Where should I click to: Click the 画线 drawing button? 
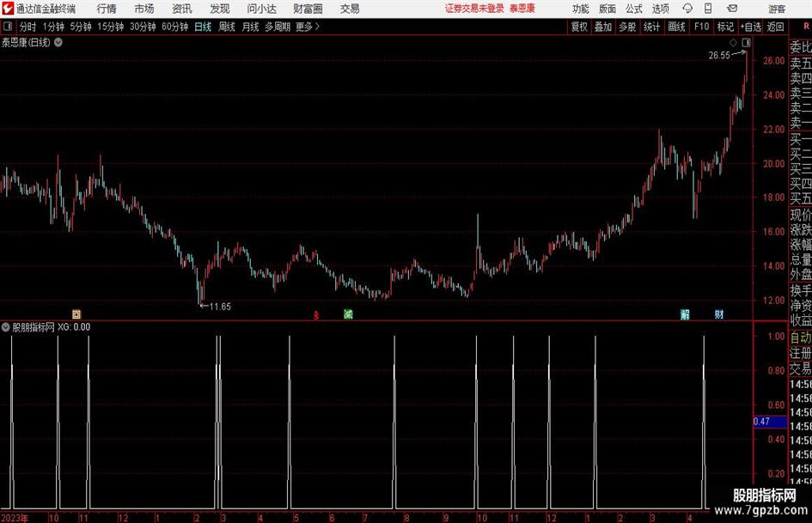[x=676, y=27]
